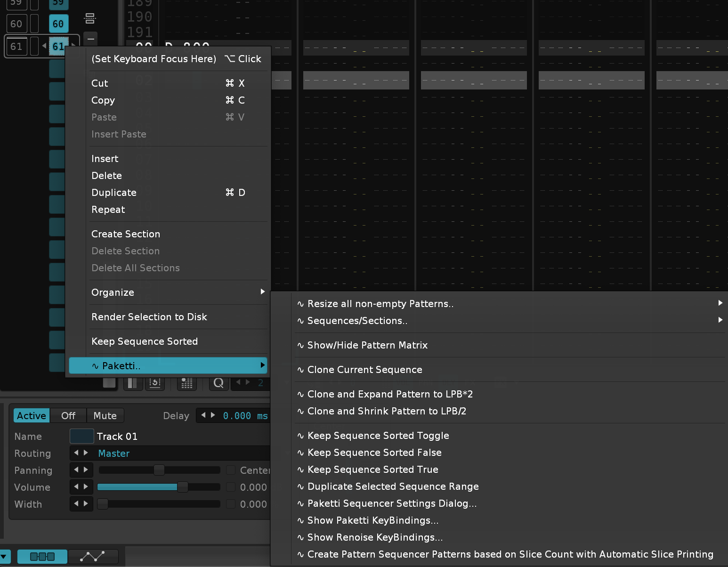The width and height of the screenshot is (728, 567).
Task: Adjust the Width slider handle
Action: click(103, 504)
